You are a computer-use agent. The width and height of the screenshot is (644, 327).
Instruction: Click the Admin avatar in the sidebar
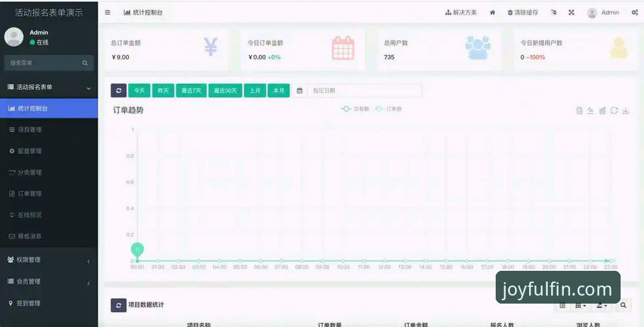pyautogui.click(x=14, y=37)
